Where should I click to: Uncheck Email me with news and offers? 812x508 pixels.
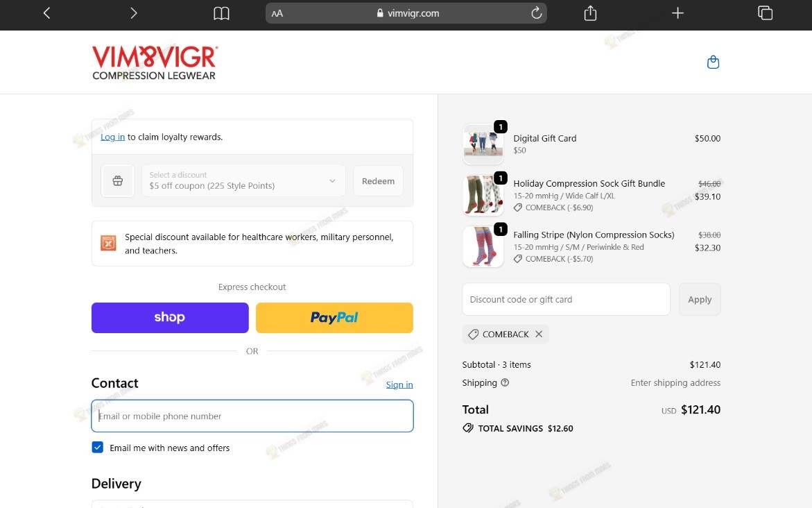tap(97, 448)
